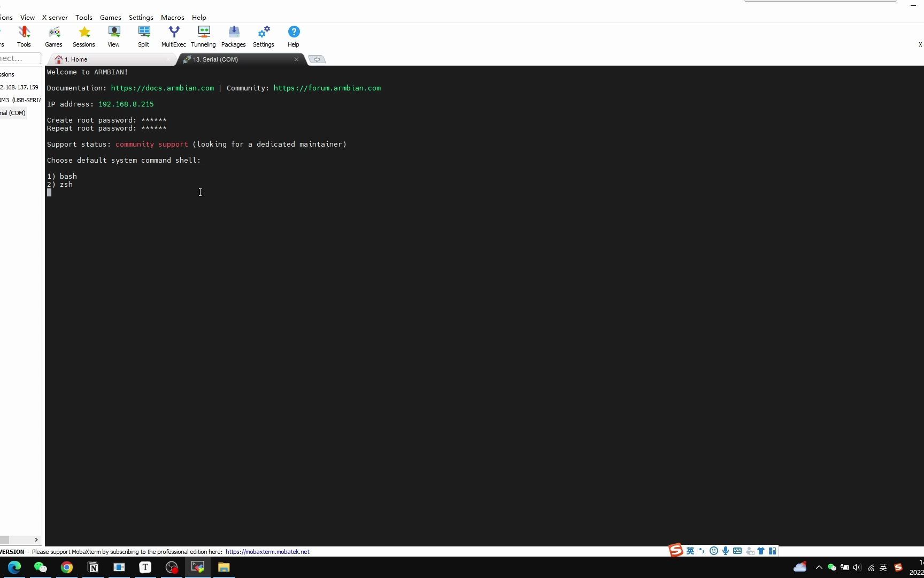
Task: Follow the docs.armbian.com link
Action: tap(163, 88)
